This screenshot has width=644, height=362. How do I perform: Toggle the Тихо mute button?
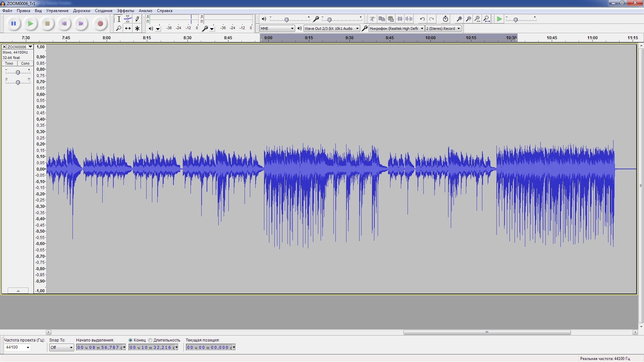(9, 63)
